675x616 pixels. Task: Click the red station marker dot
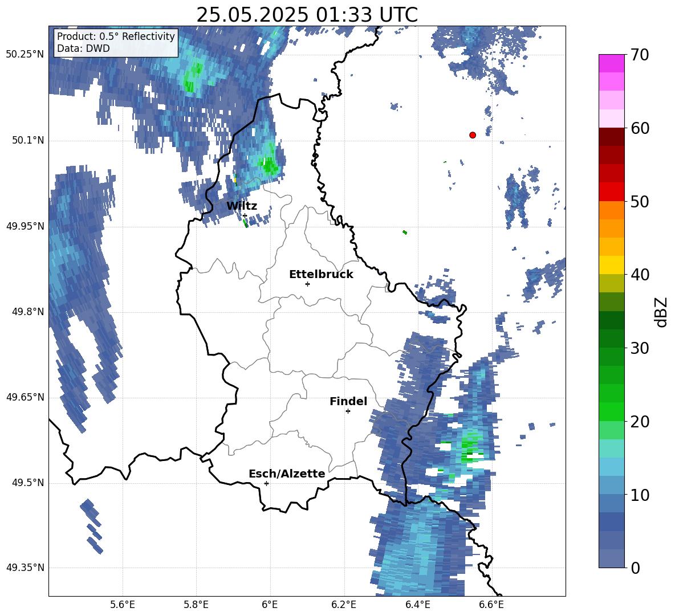coord(473,135)
